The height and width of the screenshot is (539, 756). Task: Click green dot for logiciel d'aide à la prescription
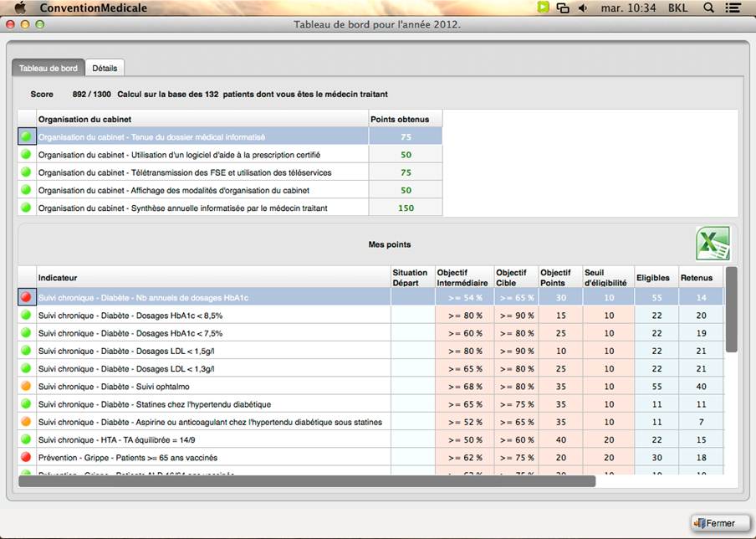(27, 154)
